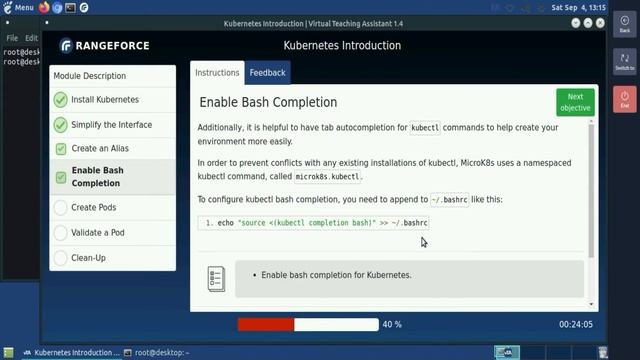The image size is (640, 360).
Task: Click the Clean-Up status circle
Action: (60, 258)
